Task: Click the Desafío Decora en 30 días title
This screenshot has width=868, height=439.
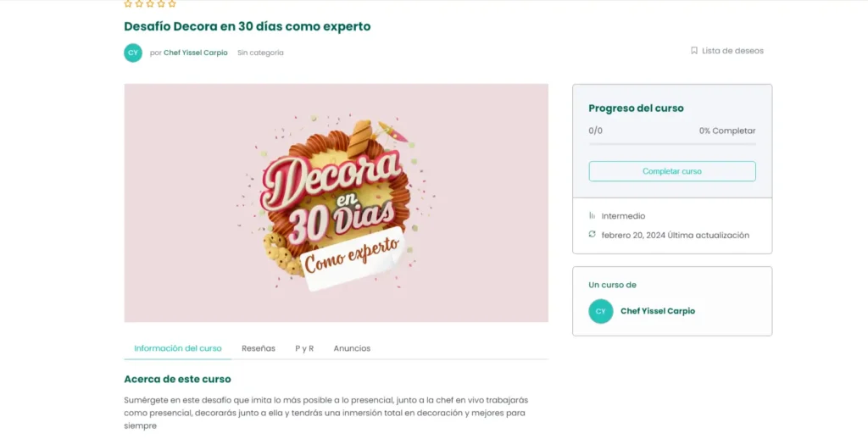Action: pos(248,26)
